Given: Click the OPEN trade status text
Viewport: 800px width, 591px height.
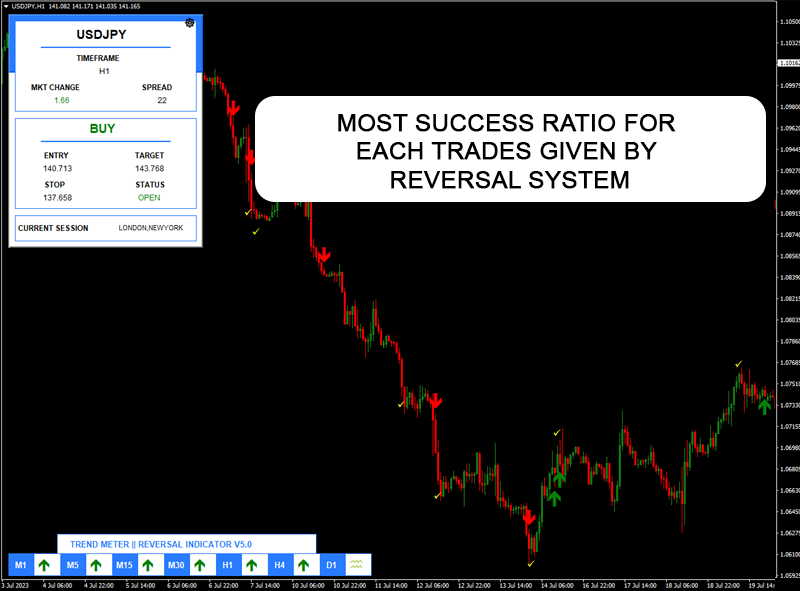Looking at the screenshot, I should pos(149,198).
